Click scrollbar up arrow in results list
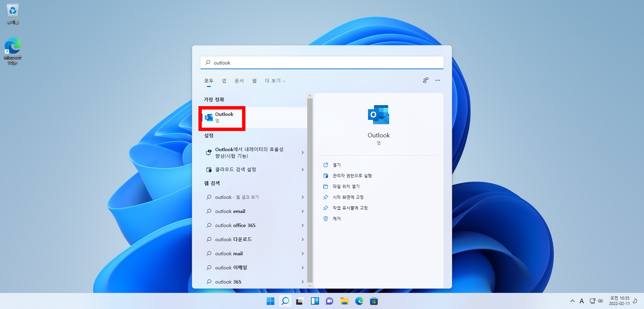 (310, 96)
